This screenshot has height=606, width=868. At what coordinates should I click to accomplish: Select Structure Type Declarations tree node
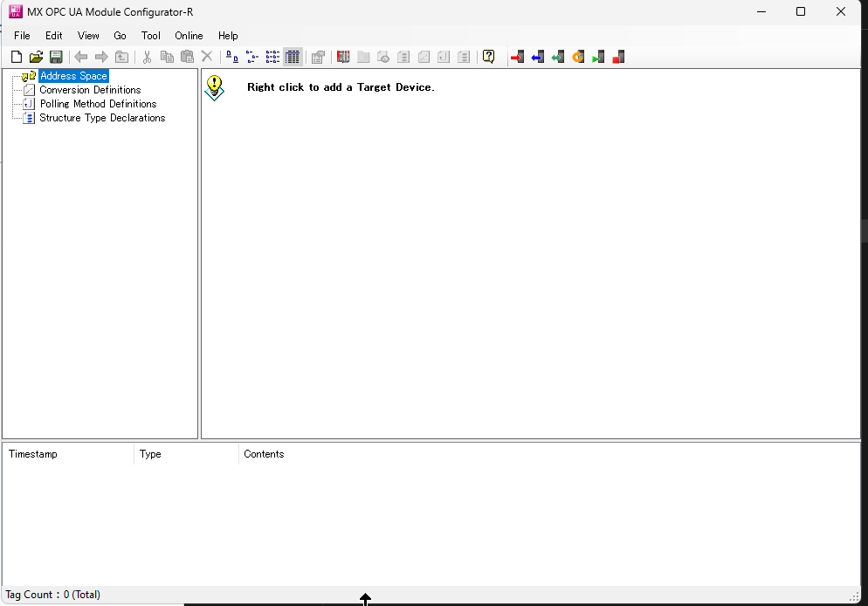102,118
